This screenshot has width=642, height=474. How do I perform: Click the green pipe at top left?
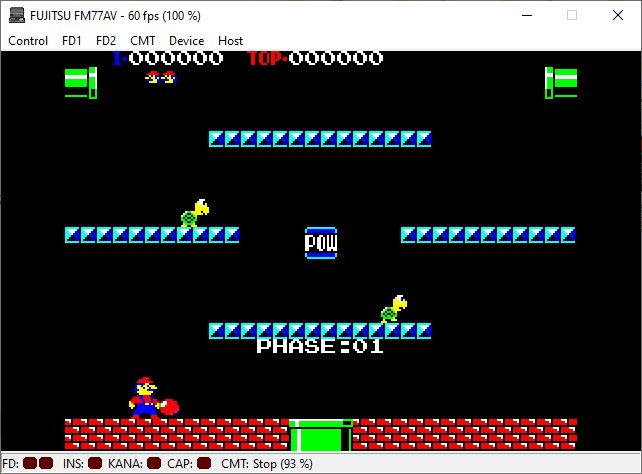[x=81, y=83]
